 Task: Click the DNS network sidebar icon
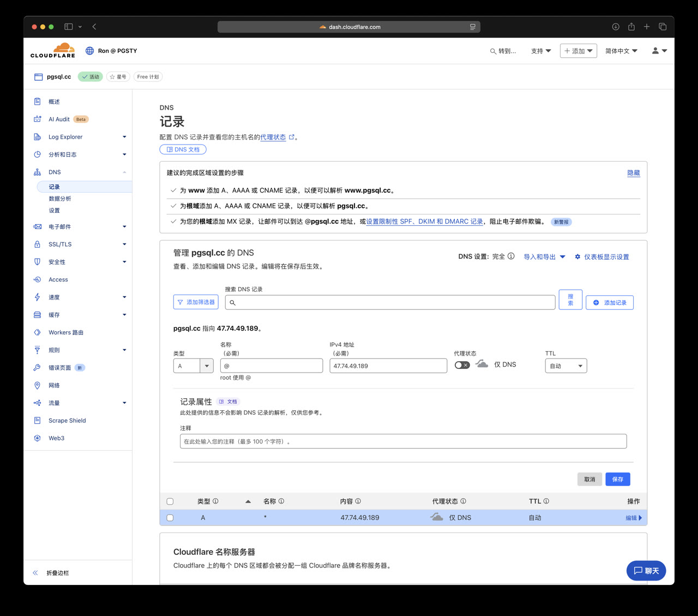(x=37, y=172)
